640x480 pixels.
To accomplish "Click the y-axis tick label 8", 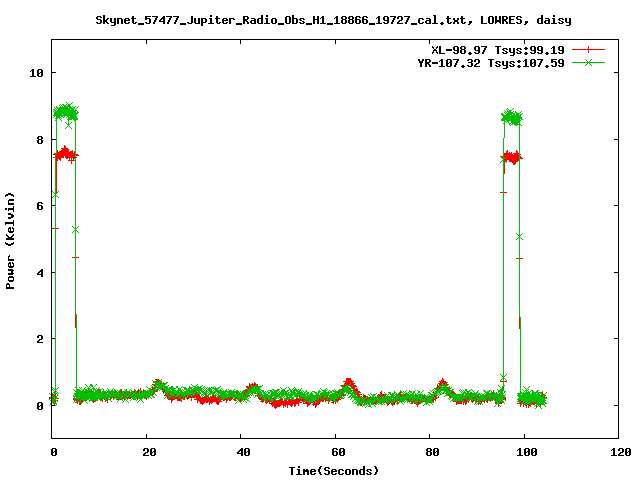I will [x=40, y=140].
